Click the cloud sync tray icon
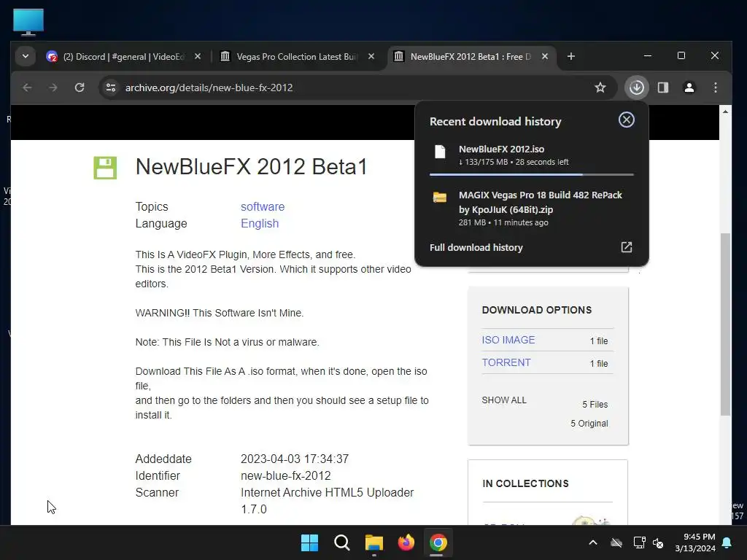The height and width of the screenshot is (560, 747). click(616, 542)
